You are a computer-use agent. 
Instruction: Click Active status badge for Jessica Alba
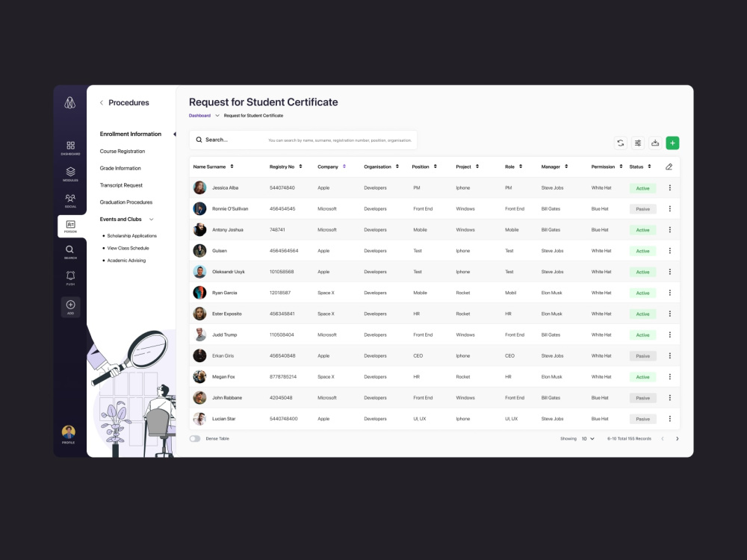[642, 188]
